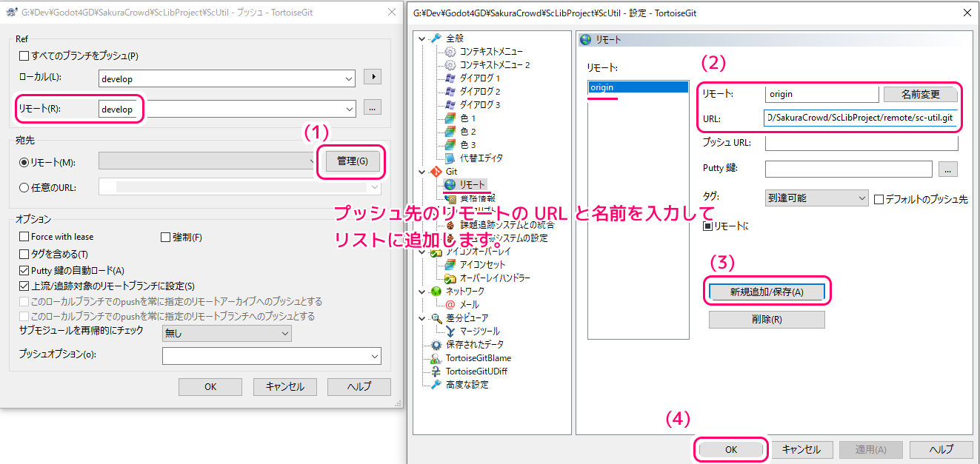Click the remote branch browse (...) button
Screen dimensions: 980x464
(373, 108)
